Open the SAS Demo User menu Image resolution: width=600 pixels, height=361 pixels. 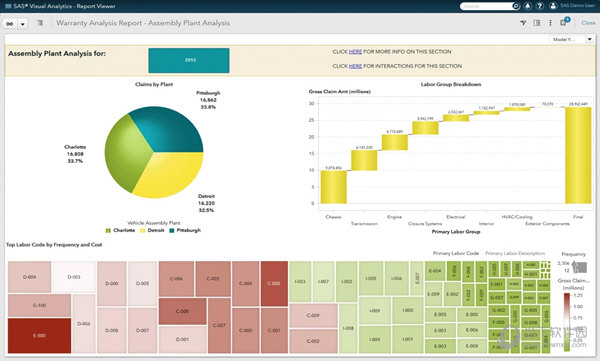pos(572,6)
